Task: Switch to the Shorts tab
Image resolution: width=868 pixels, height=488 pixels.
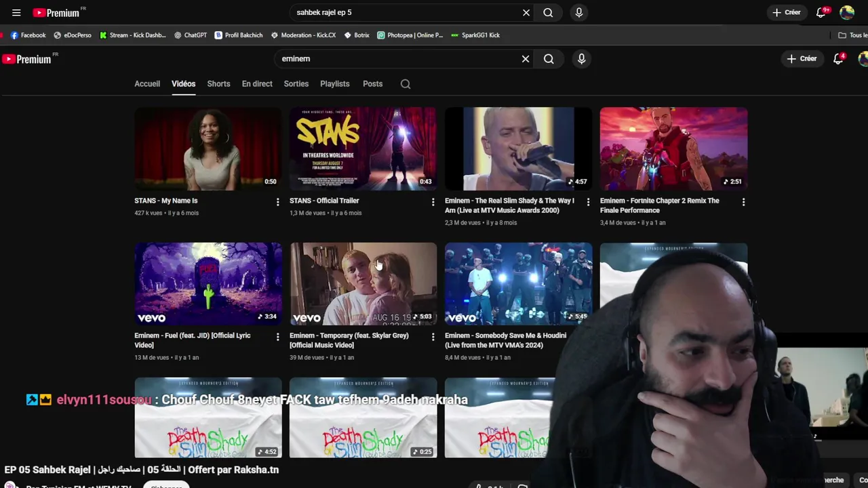Action: (x=218, y=84)
